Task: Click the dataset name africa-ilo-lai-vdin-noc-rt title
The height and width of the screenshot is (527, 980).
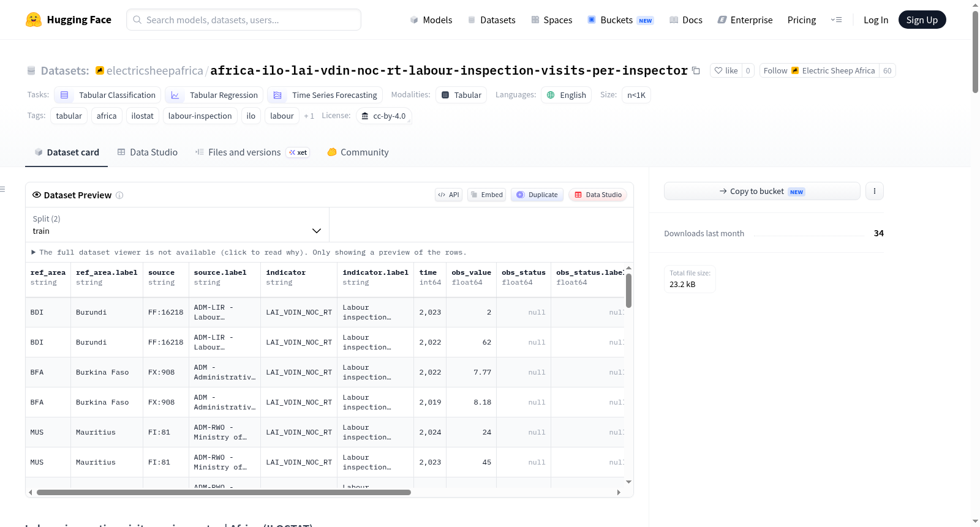Action: point(449,70)
